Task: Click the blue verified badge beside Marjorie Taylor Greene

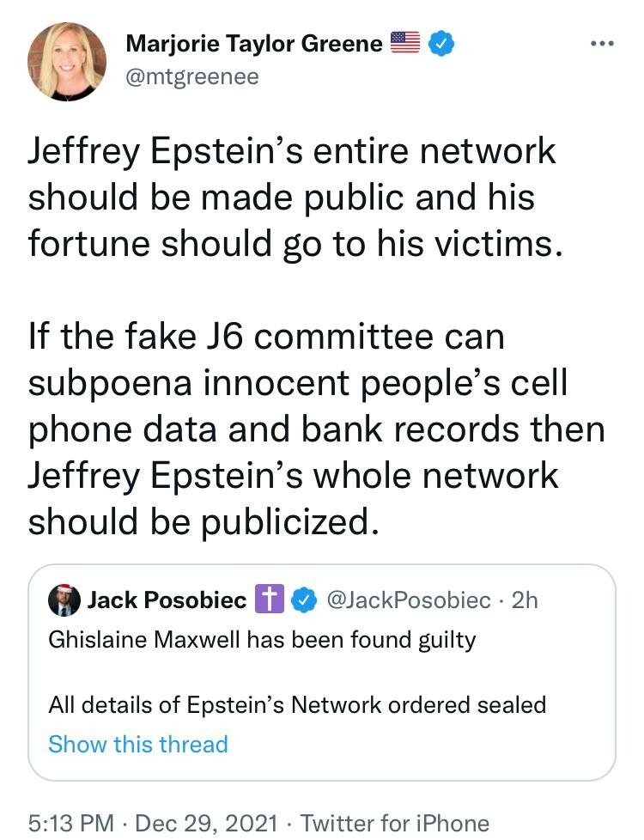Action: (x=441, y=43)
